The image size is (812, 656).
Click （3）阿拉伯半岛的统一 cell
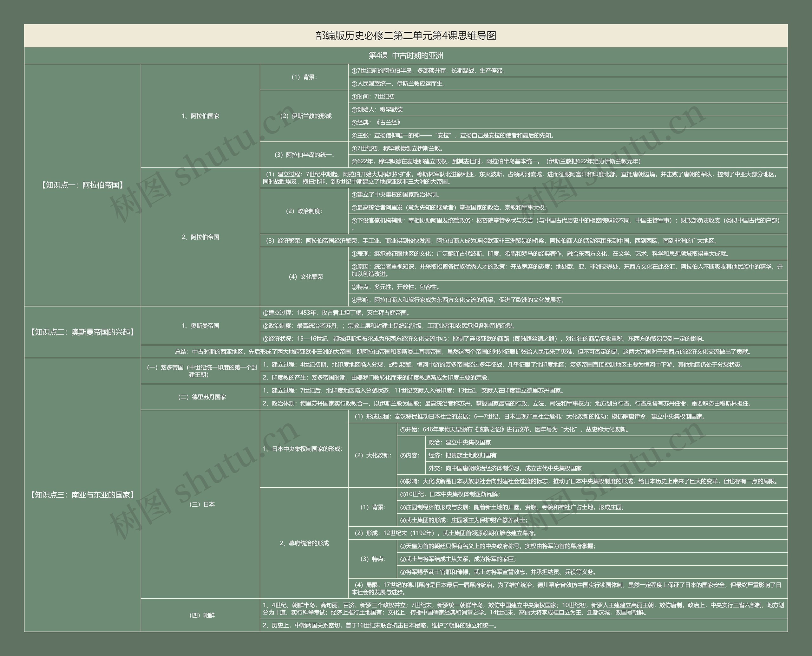click(x=304, y=155)
